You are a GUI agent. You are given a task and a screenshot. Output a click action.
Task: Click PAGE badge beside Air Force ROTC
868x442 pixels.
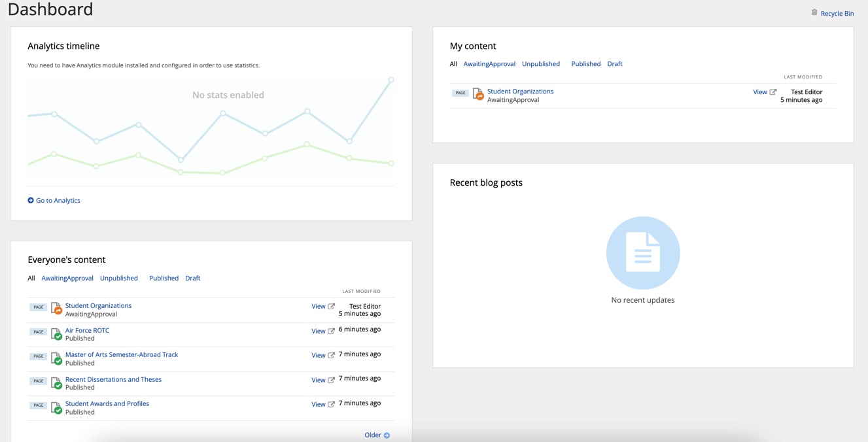[x=39, y=332]
